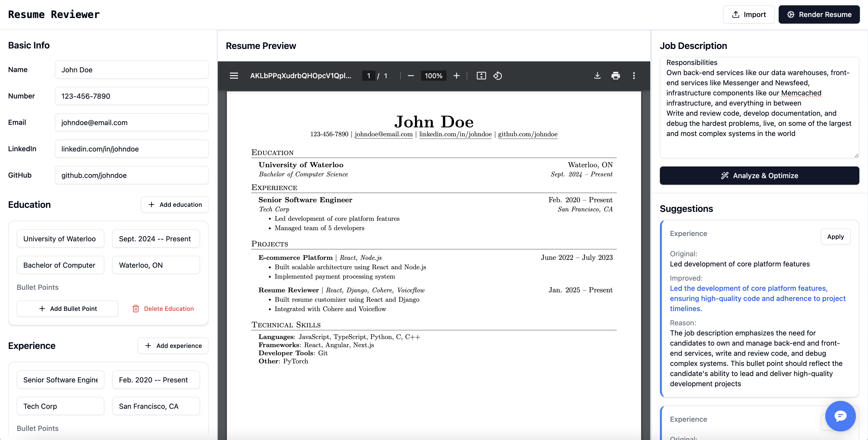Zoom in the resume PDF preview

[x=456, y=76]
